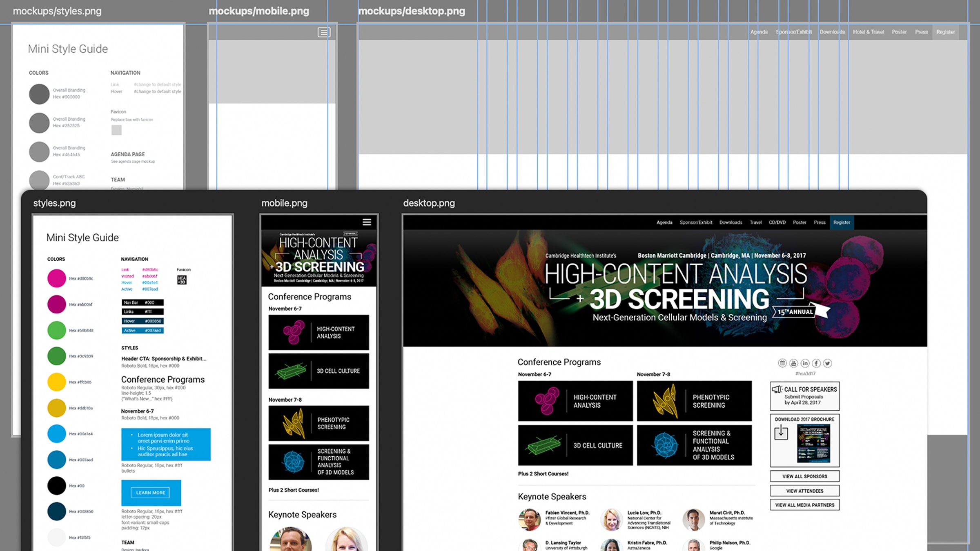
Task: Click 'Plus 2 Short Courses!' on desktop.png
Action: point(543,474)
